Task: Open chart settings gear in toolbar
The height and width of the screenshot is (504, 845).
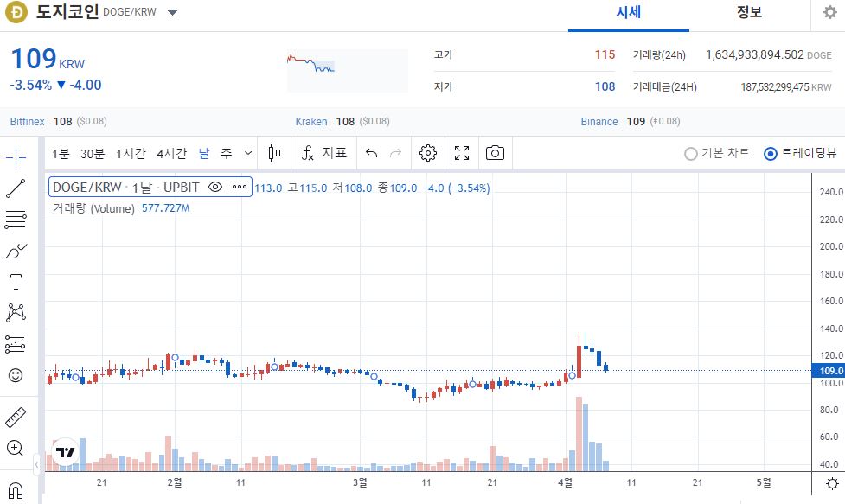Action: coord(428,154)
